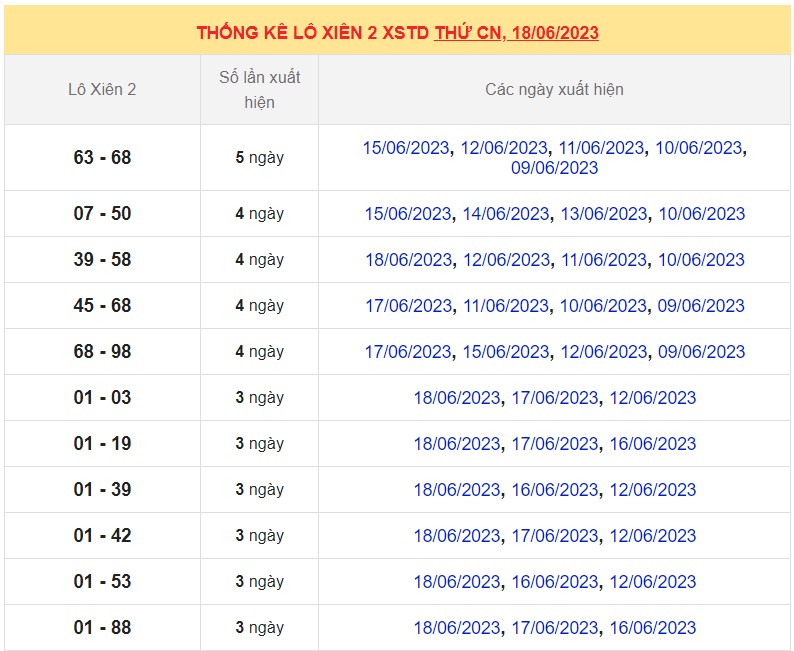This screenshot has width=794, height=651.
Task: Open 12/06/2023 in the 01 - 53 row
Action: [652, 582]
